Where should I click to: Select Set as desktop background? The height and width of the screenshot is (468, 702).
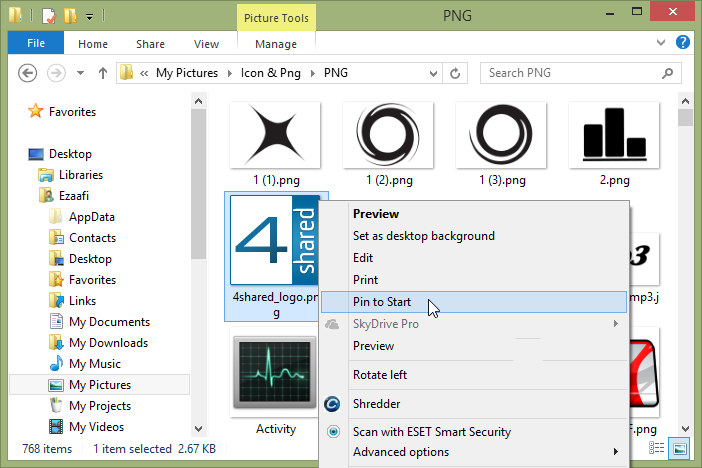coord(423,236)
